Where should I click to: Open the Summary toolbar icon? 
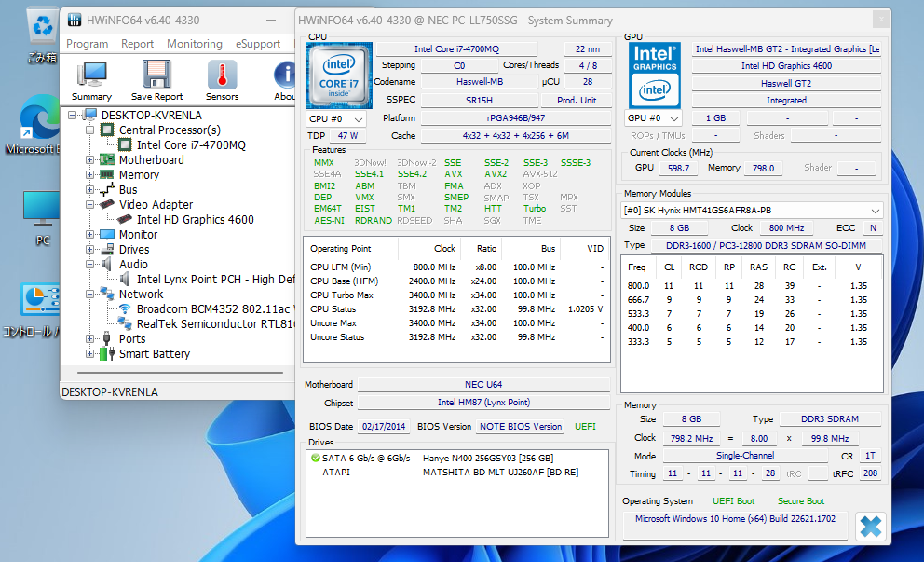91,81
